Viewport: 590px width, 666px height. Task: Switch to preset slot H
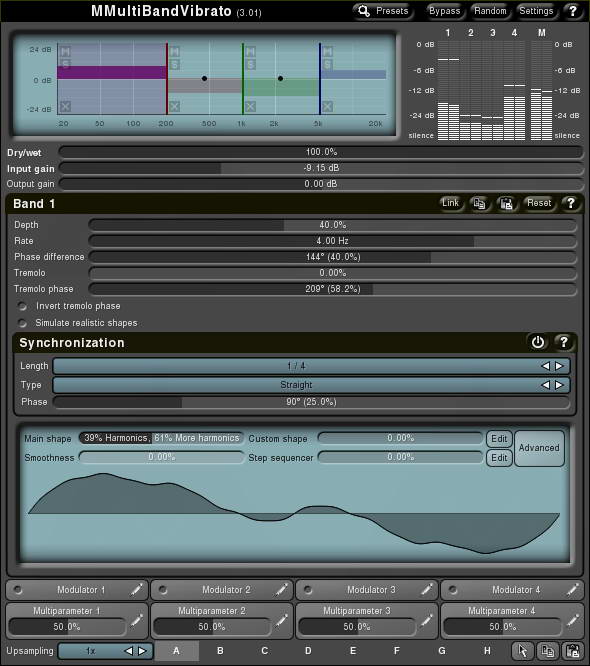pyautogui.click(x=487, y=651)
